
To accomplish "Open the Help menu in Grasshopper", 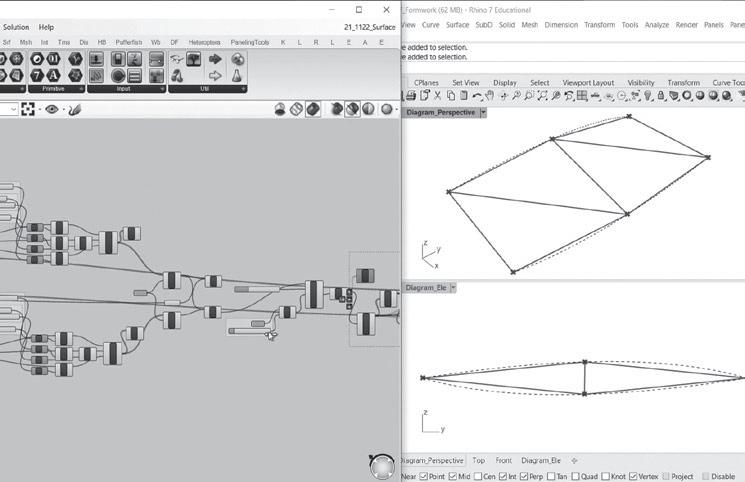I will click(46, 27).
